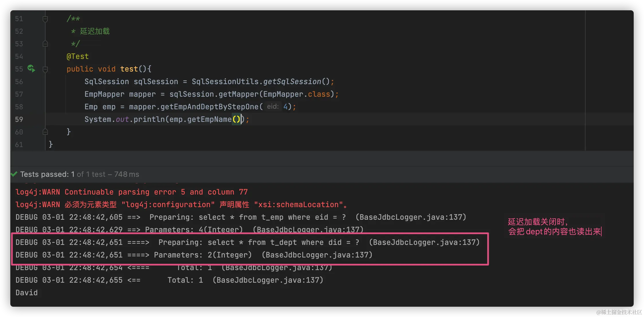
Task: Open the BaseJdbcLogger.java:137 link in the t_emp Preparing line
Action: (x=411, y=217)
